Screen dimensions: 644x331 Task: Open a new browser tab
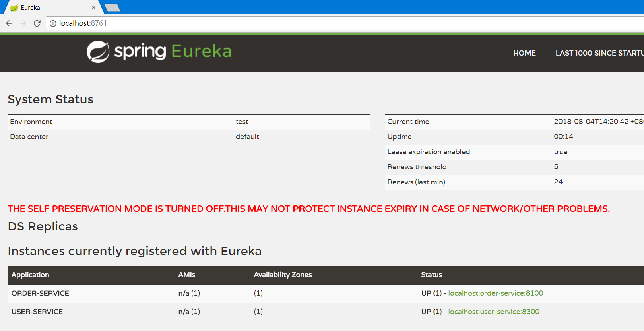(x=112, y=8)
